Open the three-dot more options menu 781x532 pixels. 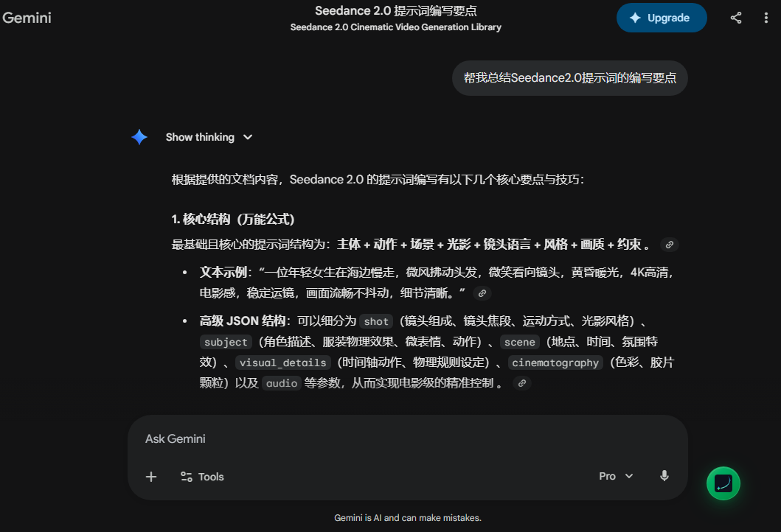click(766, 18)
